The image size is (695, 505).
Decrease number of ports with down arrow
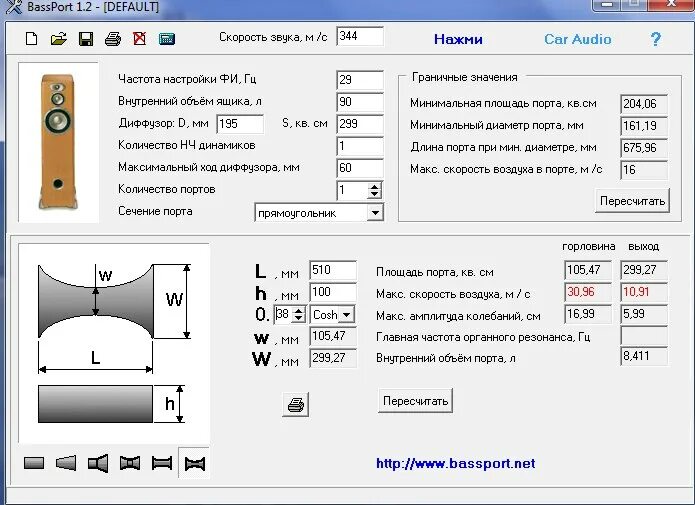[x=375, y=195]
